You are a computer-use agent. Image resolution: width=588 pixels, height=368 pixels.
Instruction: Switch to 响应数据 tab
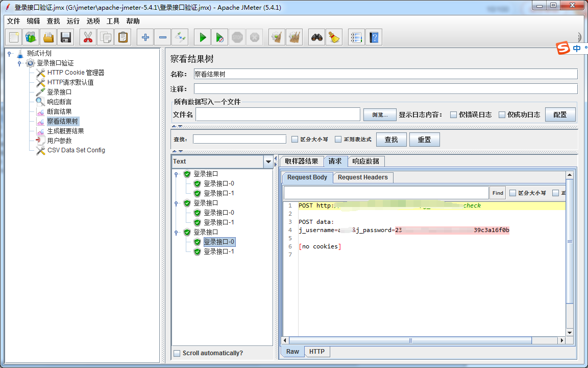click(365, 162)
